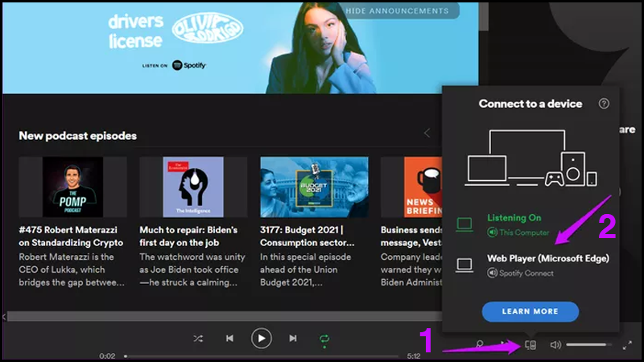Screen dimensions: 644x362
Task: Adjust the volume slider
Action: tap(588, 345)
